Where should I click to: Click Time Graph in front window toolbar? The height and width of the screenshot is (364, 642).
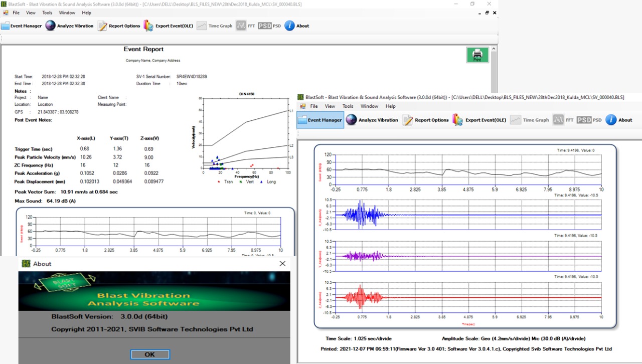click(530, 120)
